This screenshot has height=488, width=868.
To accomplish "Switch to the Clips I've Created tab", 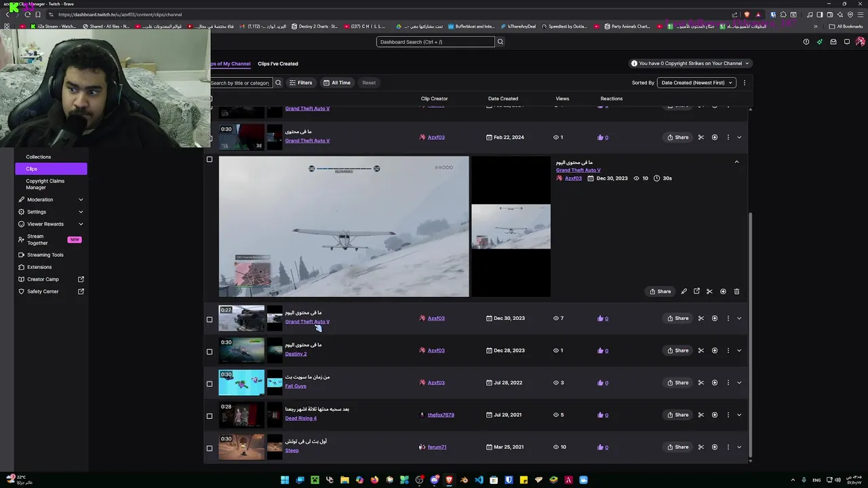I will pyautogui.click(x=278, y=64).
